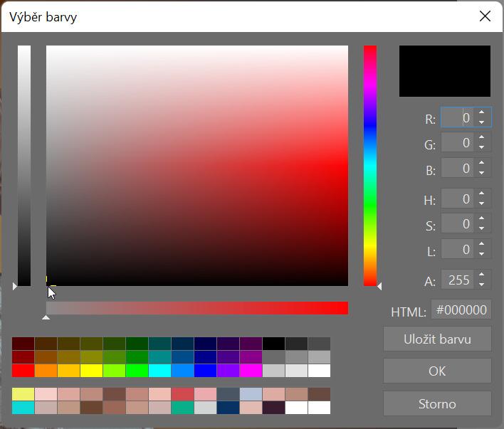
Task: Click the horizontal red saturation slider
Action: pyautogui.click(x=197, y=308)
